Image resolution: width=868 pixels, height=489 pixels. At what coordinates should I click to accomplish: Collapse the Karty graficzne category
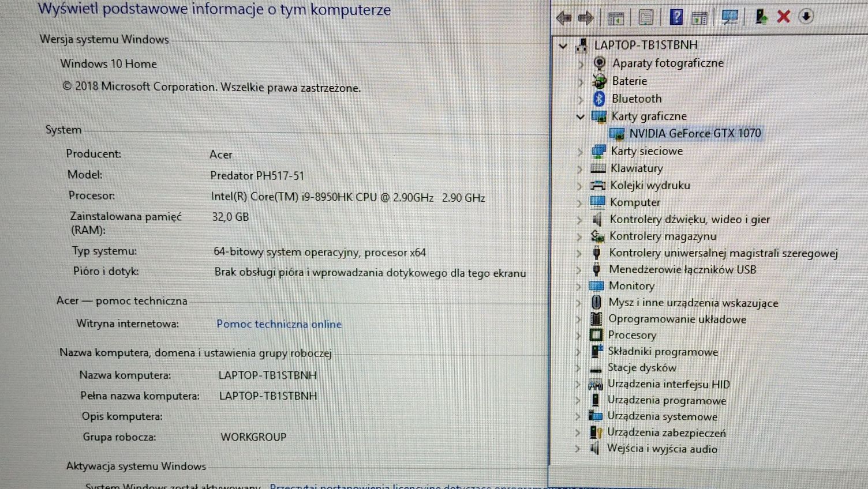(581, 116)
